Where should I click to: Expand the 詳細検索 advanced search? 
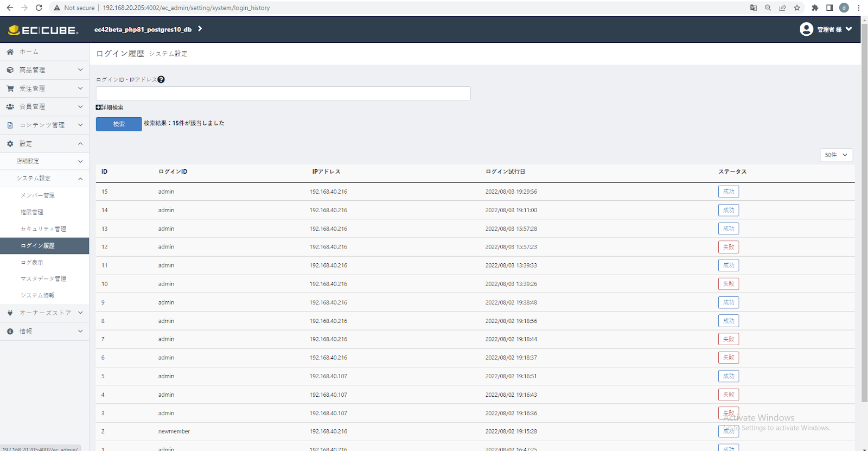110,107
